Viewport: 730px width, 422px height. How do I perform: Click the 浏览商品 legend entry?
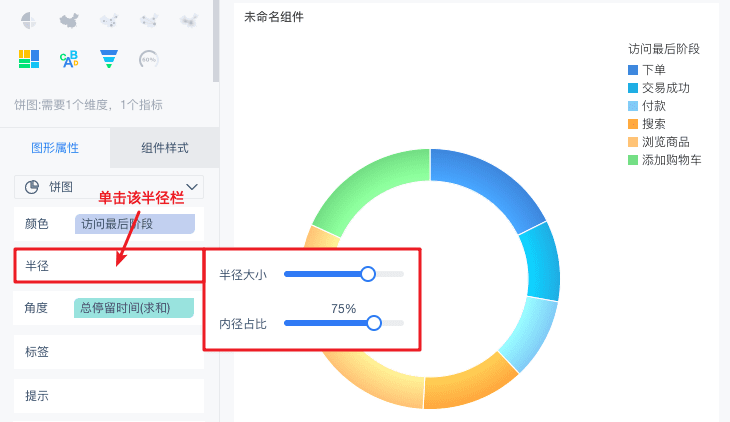pyautogui.click(x=659, y=142)
